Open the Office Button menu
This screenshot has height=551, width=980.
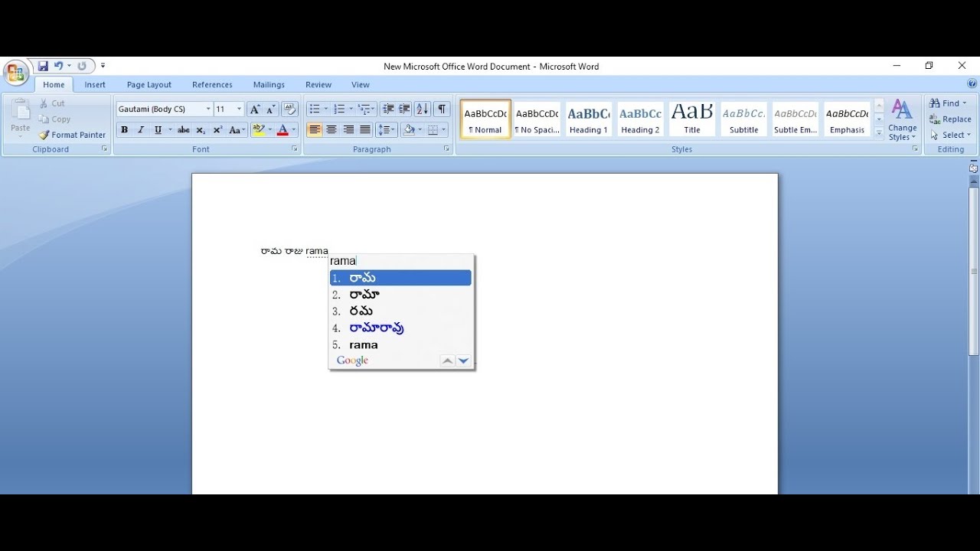(x=15, y=73)
